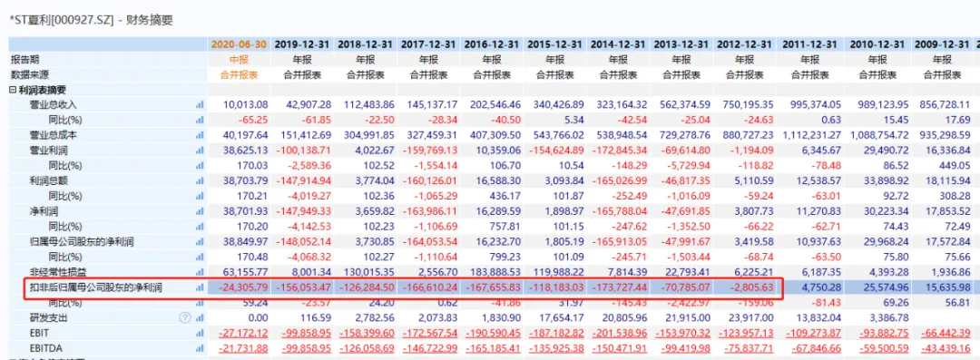Open chart icon for 营业总收入 row
Screen dimensions: 980x360
pos(200,104)
